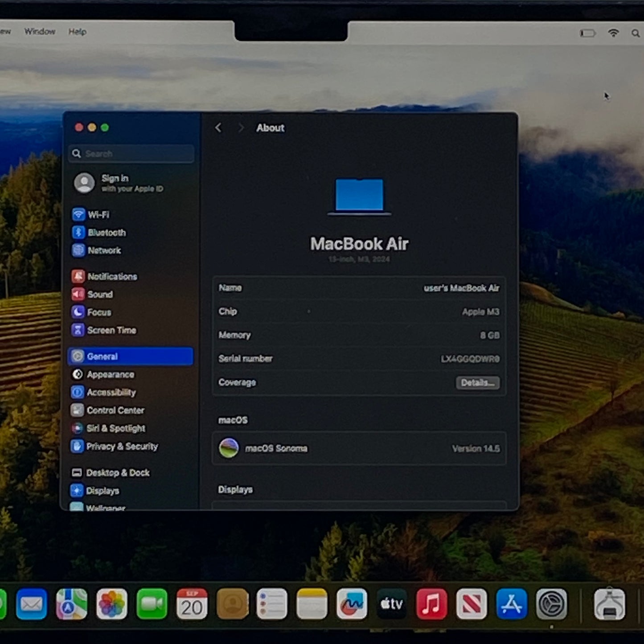The width and height of the screenshot is (644, 644).
Task: Close the System Settings window
Action: coord(79,127)
